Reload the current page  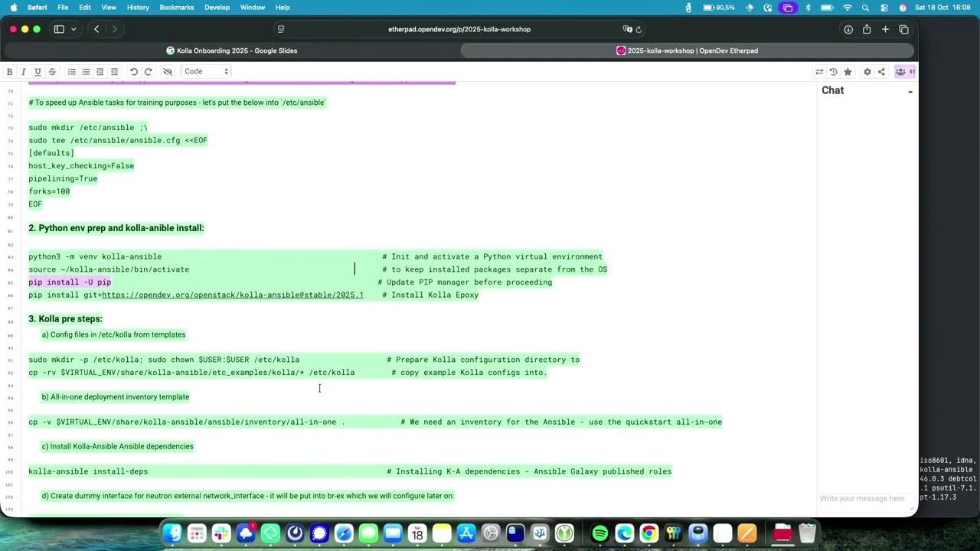639,29
